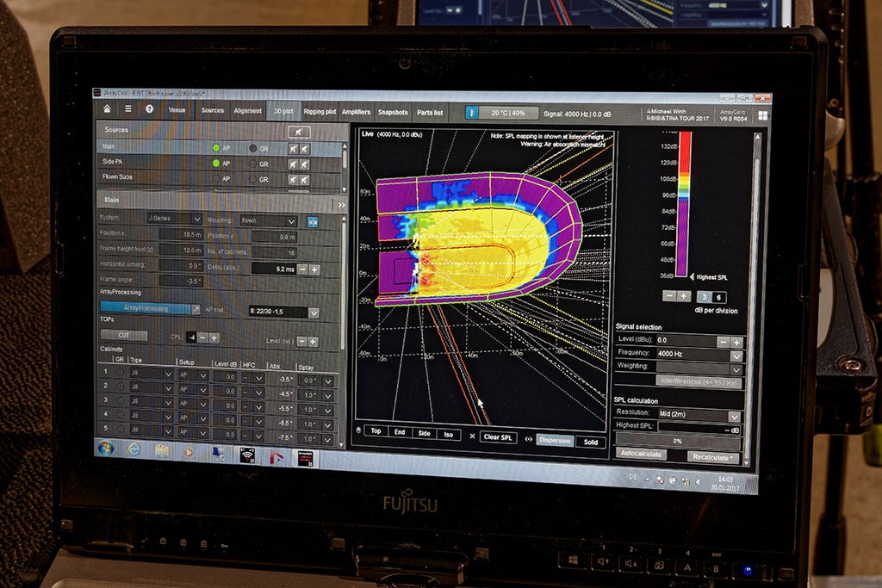Click the mute-all icon in Sources header
The width and height of the screenshot is (882, 588).
(299, 132)
